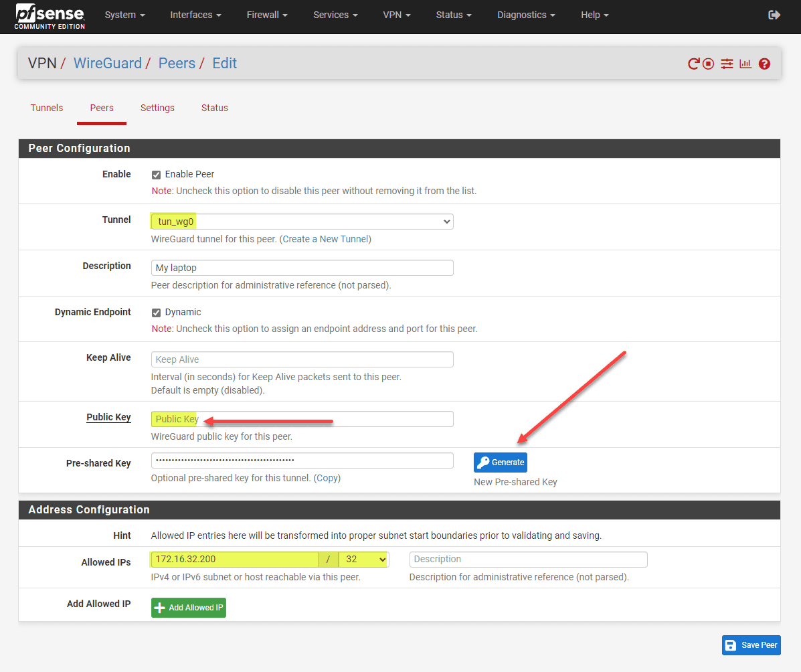Switch to the Tunnels tab
This screenshot has height=672, width=801.
pyautogui.click(x=46, y=108)
